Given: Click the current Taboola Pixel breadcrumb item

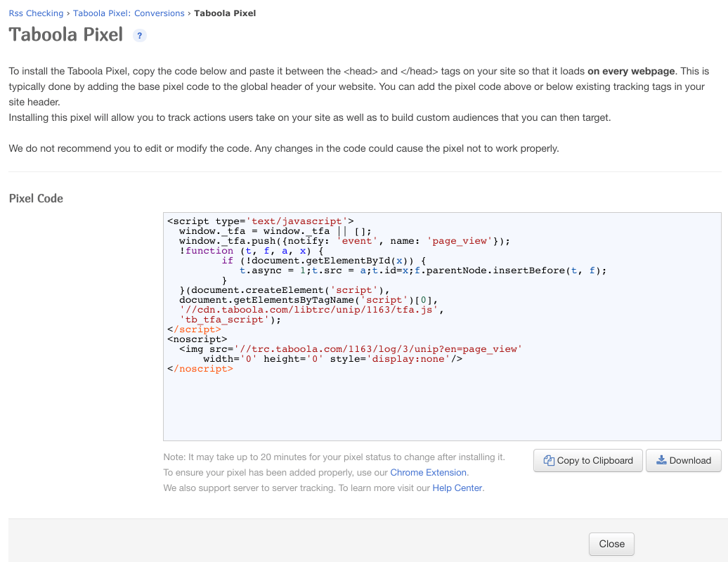Looking at the screenshot, I should pyautogui.click(x=225, y=13).
